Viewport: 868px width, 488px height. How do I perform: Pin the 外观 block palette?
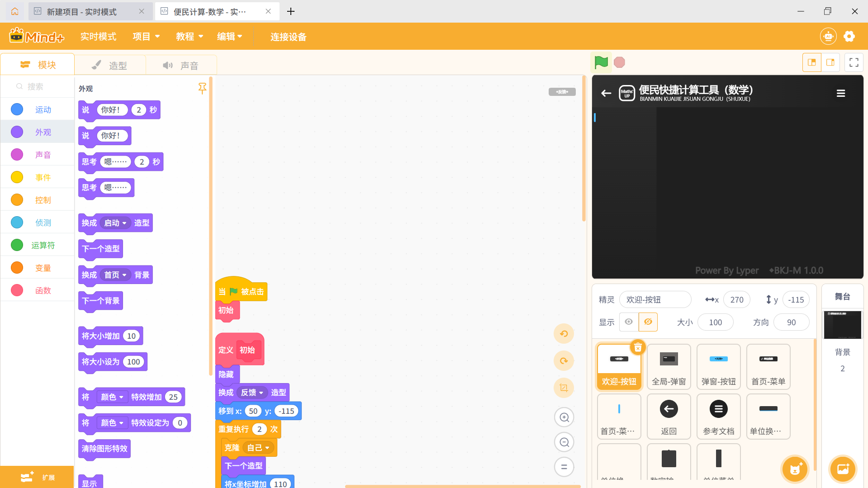202,89
